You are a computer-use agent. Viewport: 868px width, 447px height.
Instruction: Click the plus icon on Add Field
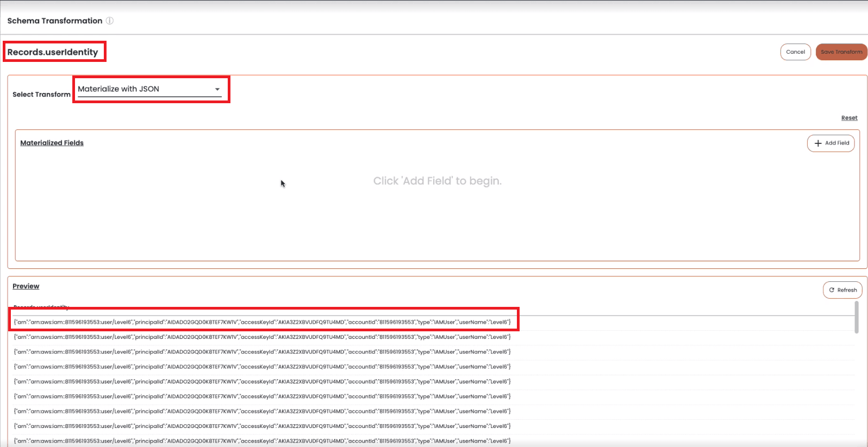(x=817, y=143)
